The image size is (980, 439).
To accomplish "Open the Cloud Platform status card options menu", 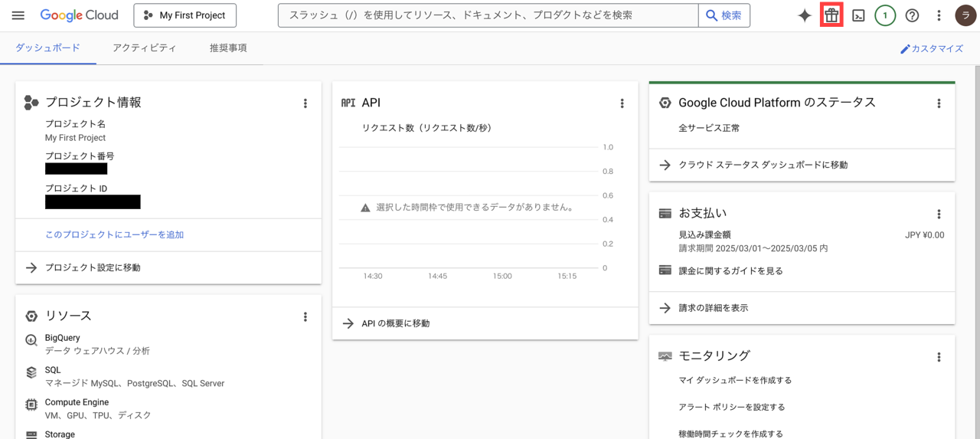I will point(939,103).
